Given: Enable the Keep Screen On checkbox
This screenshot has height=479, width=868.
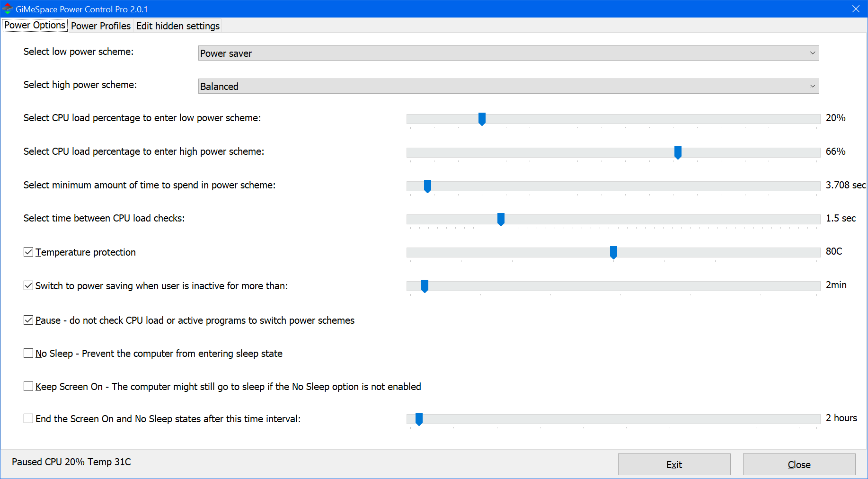Looking at the screenshot, I should [28, 386].
